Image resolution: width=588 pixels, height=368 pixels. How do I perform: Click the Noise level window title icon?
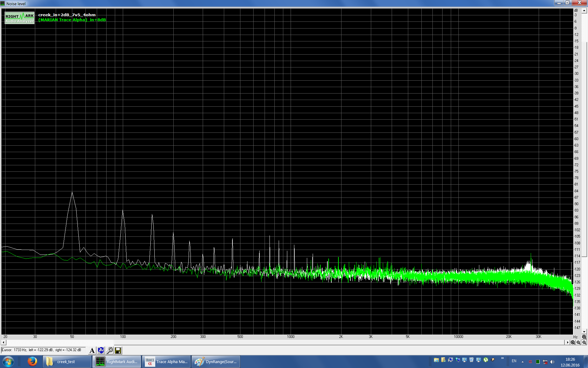click(3, 3)
